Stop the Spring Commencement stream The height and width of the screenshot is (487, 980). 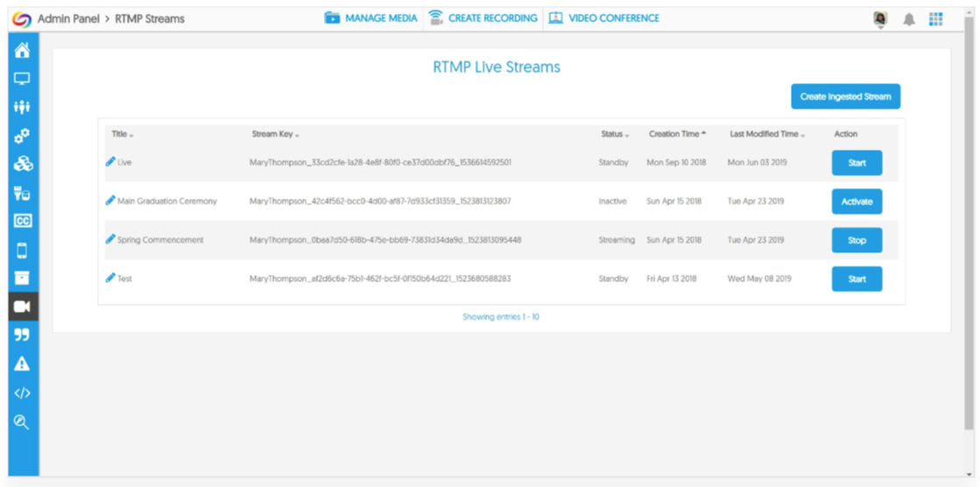[x=857, y=241]
